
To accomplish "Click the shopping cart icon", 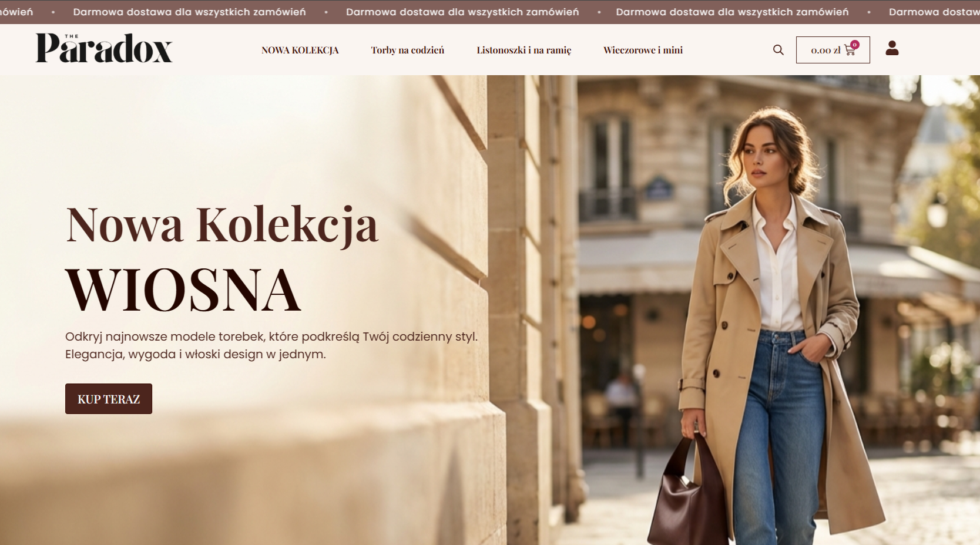I will click(x=850, y=51).
